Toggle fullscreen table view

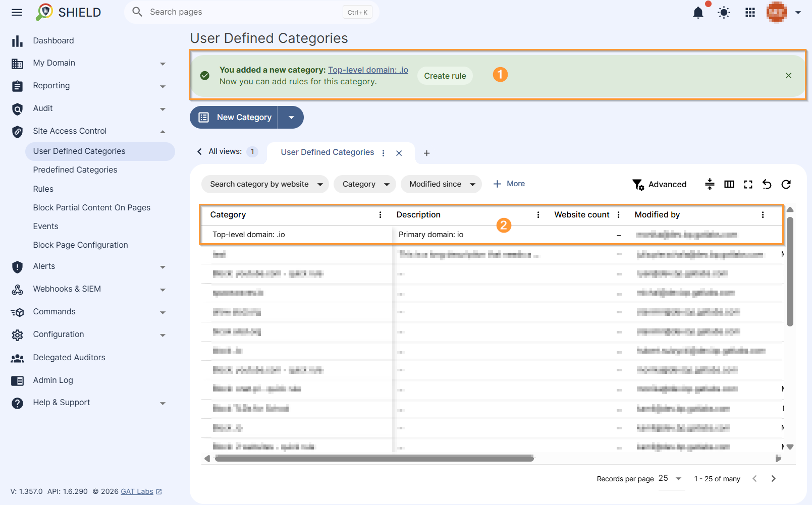click(748, 185)
